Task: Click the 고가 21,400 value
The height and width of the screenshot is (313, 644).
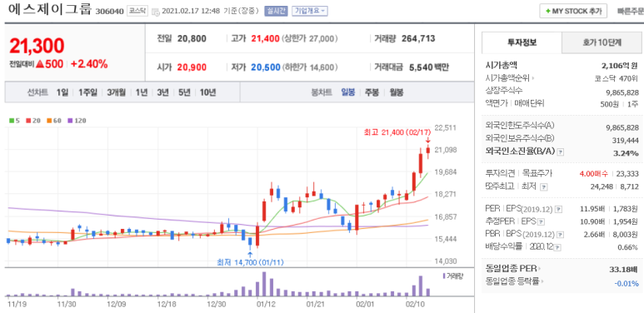Action: pos(265,39)
